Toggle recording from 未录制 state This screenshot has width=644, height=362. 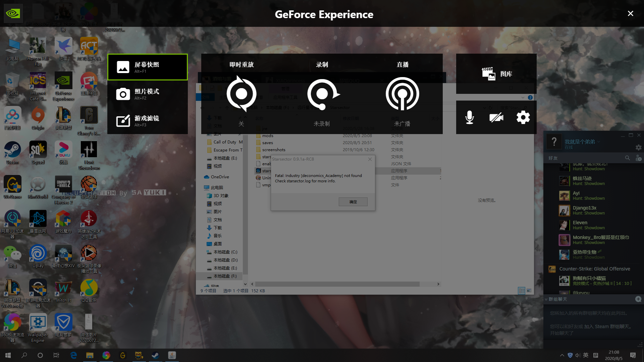(x=321, y=124)
